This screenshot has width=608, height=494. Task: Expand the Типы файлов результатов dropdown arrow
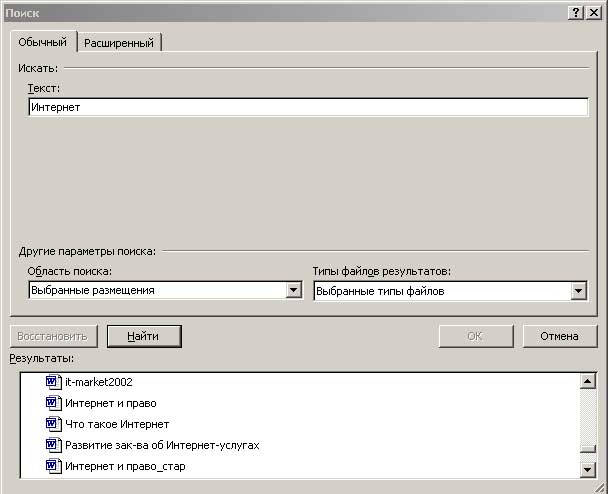click(577, 291)
